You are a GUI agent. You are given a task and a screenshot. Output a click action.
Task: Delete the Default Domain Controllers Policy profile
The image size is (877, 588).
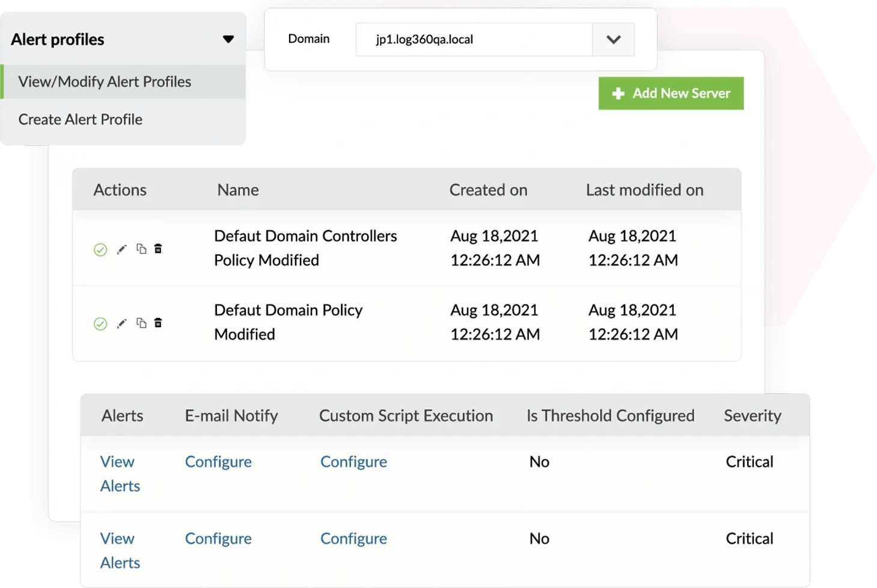point(158,249)
